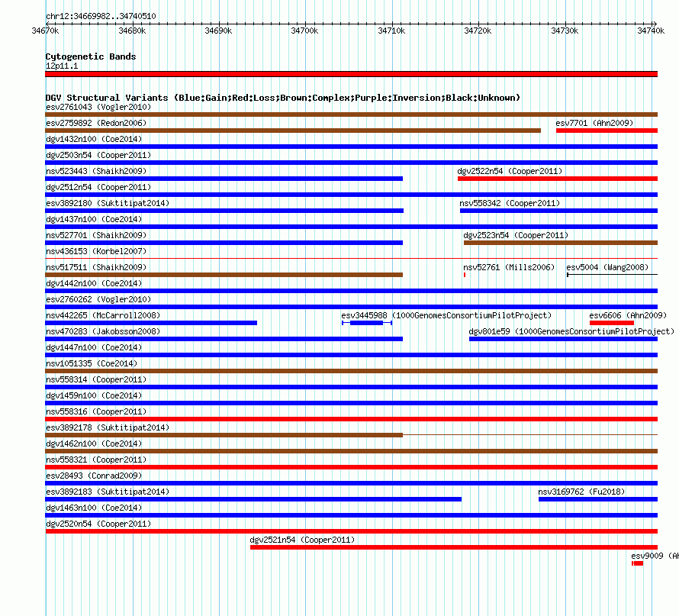679x616 pixels.
Task: Select the blue esv3445988 feature glyph
Action: point(367,323)
